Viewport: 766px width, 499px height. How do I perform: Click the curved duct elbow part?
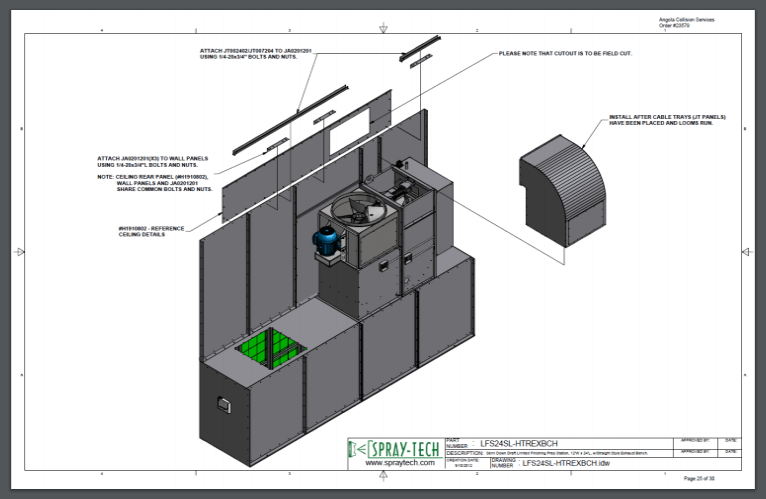click(566, 189)
